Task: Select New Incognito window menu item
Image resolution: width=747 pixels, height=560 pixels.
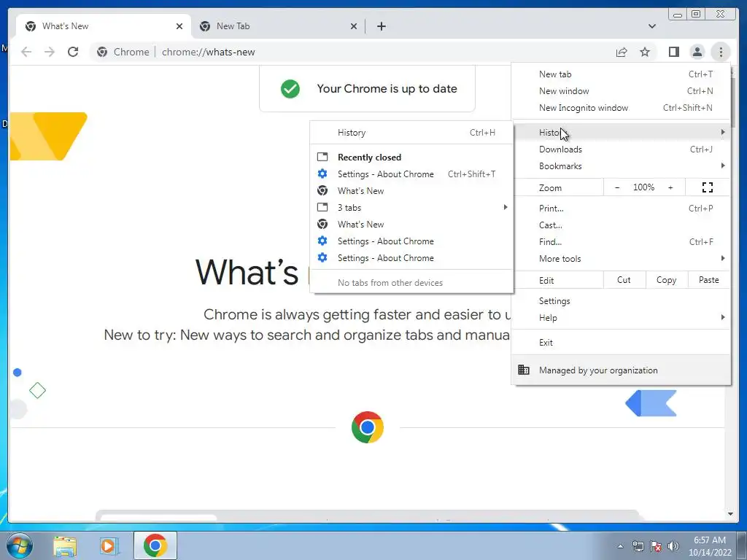Action: 622,108
